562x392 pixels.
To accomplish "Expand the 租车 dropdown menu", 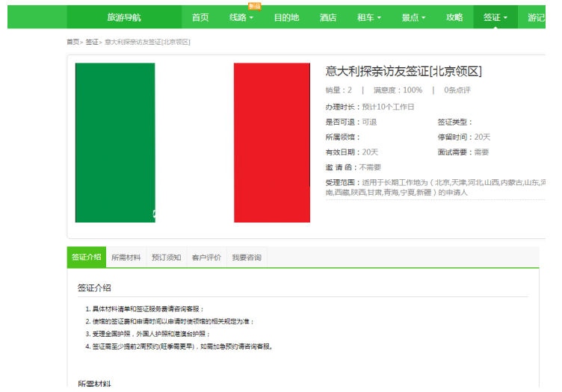I will (x=369, y=17).
